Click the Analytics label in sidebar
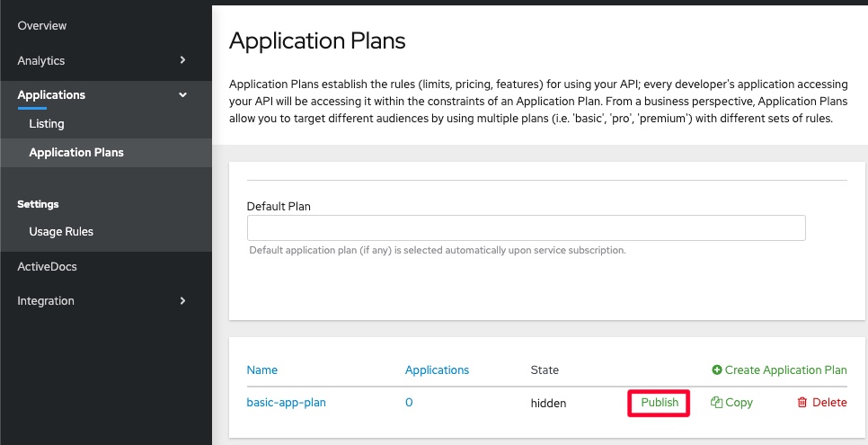This screenshot has width=868, height=445. tap(41, 60)
